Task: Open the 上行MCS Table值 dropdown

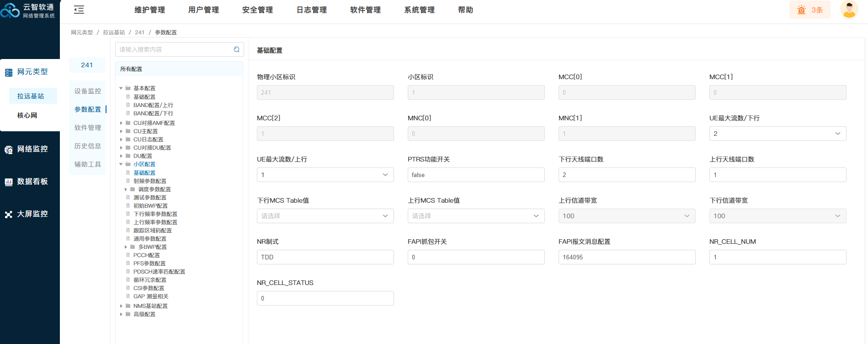Action: point(476,216)
